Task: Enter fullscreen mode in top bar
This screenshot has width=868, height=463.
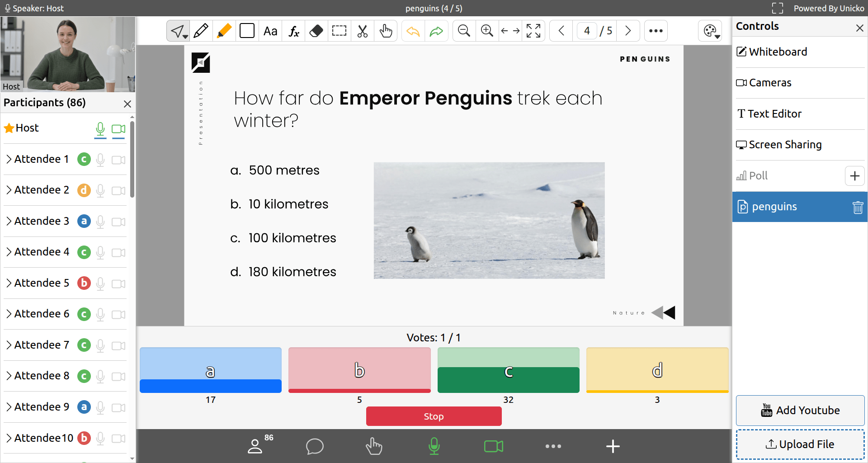Action: (778, 8)
